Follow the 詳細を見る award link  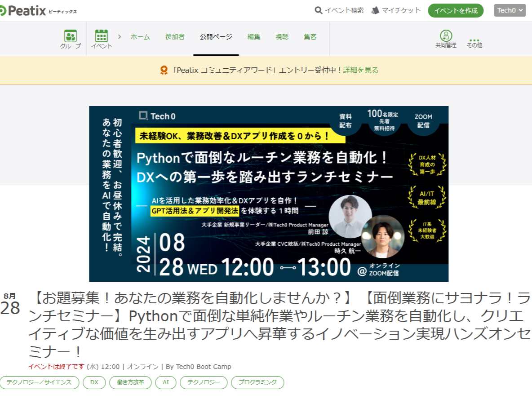click(x=361, y=70)
